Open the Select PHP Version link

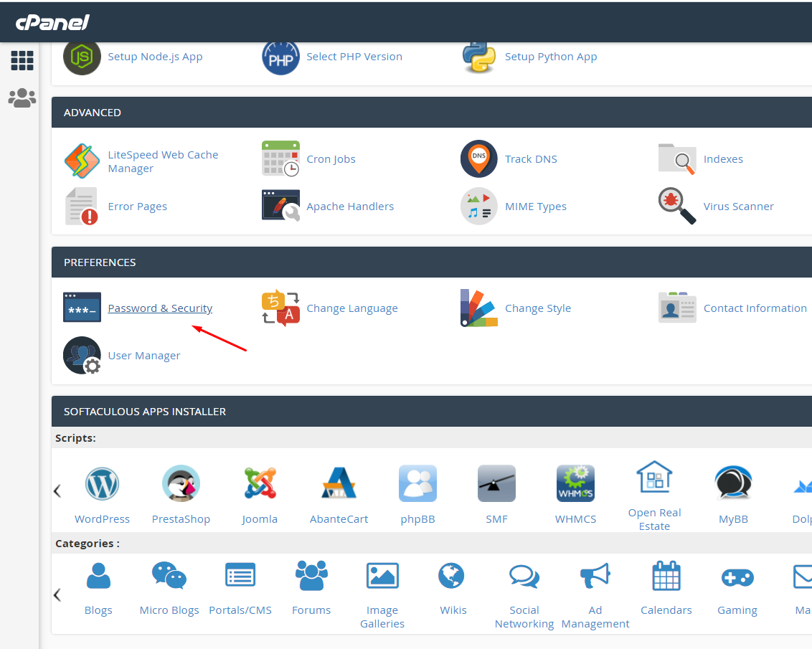click(x=354, y=57)
